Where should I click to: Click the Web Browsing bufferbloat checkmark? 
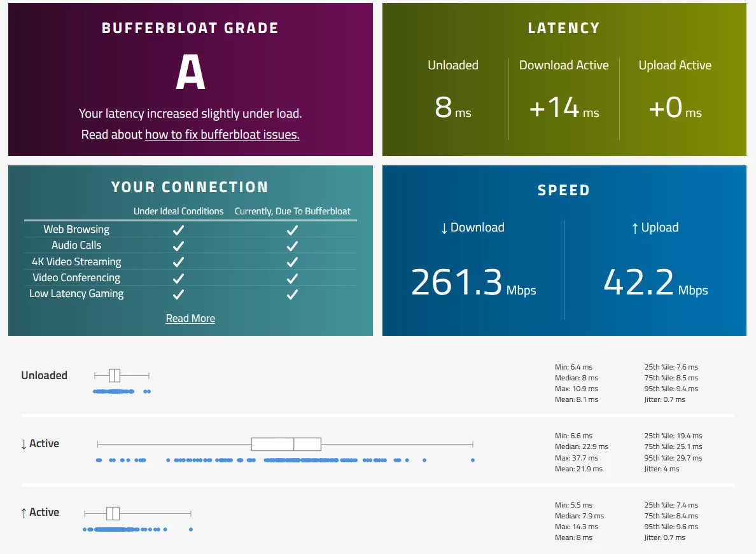point(292,230)
